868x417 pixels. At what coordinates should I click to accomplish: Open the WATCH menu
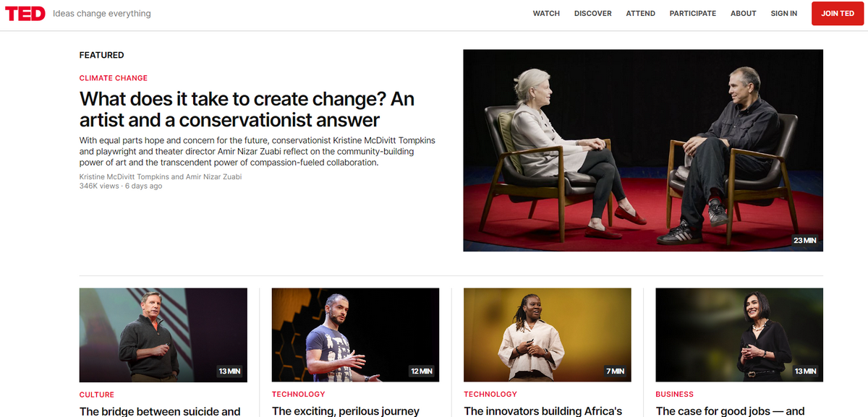[x=546, y=14]
